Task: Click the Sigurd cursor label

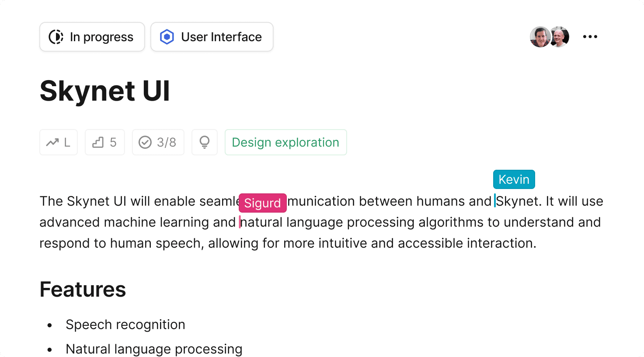Action: coord(262,203)
